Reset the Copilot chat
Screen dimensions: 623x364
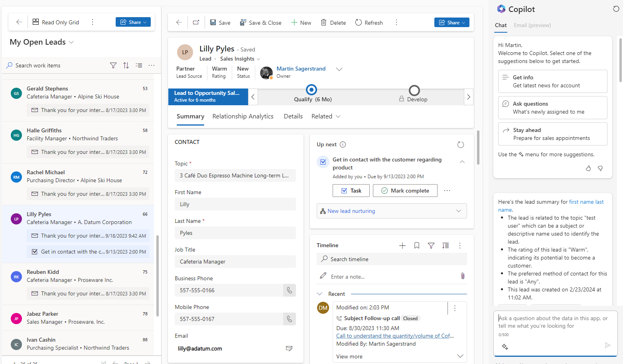pos(616,9)
